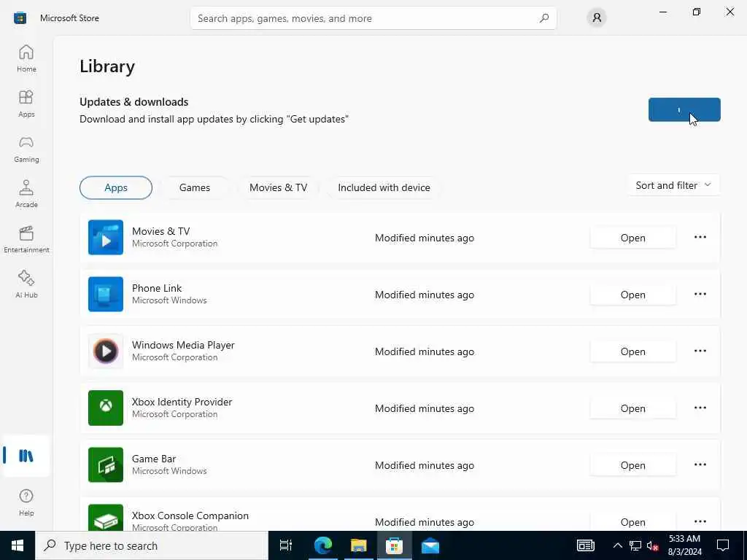Open Windows Media Player

coord(632,351)
